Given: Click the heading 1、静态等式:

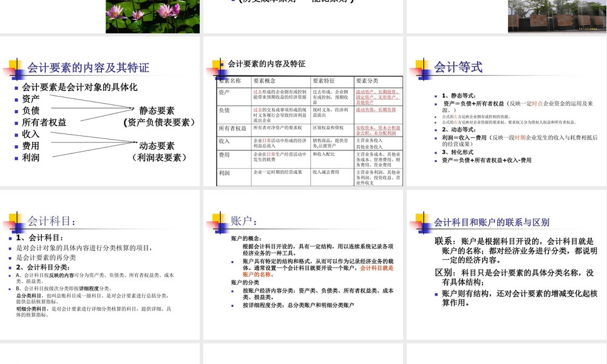Looking at the screenshot, I should pyautogui.click(x=459, y=95).
